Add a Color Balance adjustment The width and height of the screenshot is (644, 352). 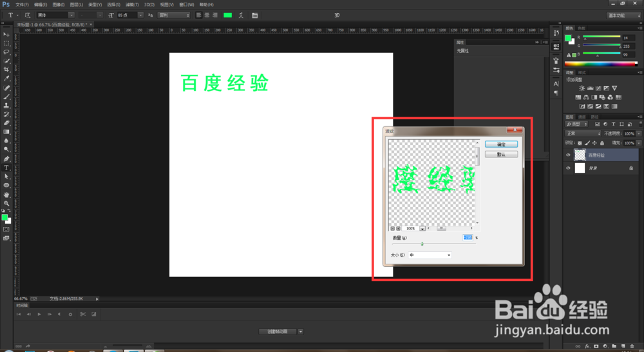pos(586,97)
